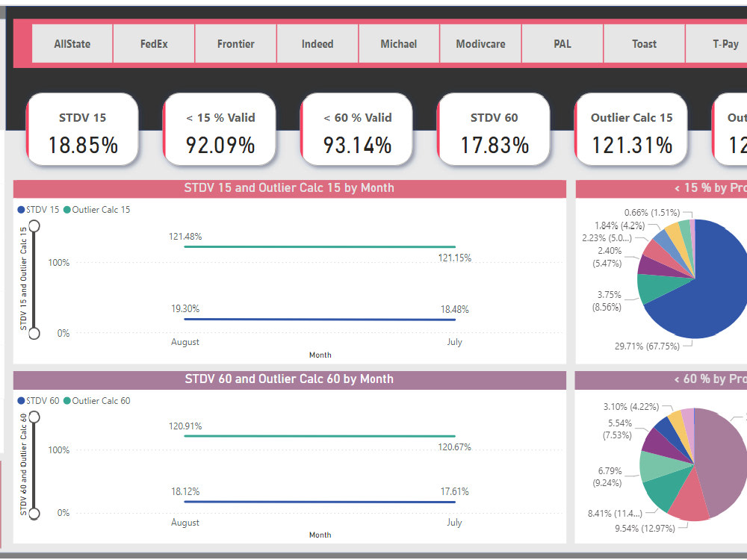Grab top zoom handle of STDV 60 chart

click(34, 417)
